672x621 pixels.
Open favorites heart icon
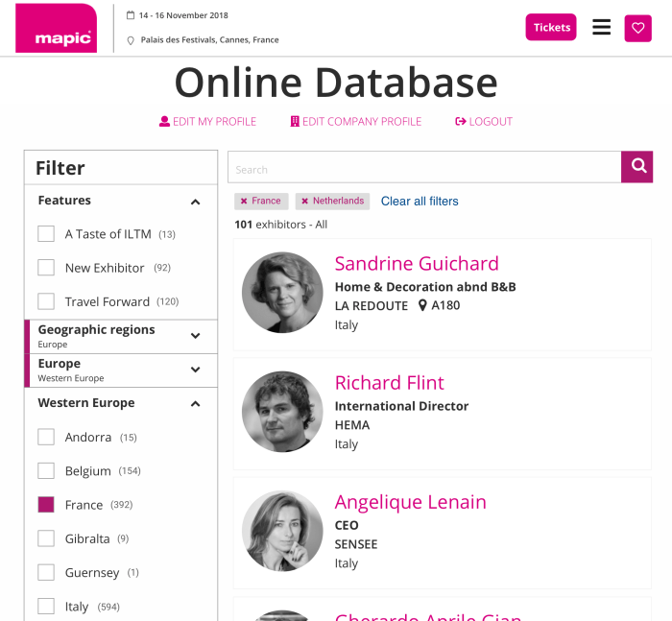(637, 28)
